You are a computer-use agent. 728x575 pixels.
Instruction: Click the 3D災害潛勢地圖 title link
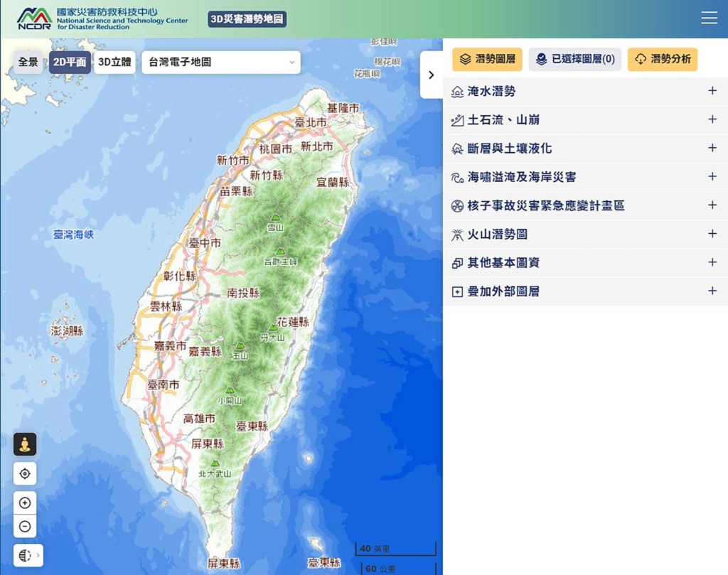[247, 19]
